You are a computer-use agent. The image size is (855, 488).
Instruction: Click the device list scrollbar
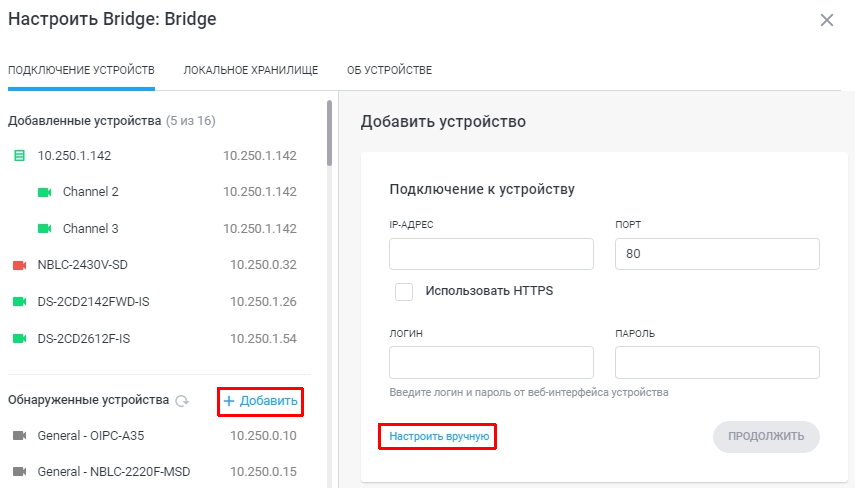329,133
